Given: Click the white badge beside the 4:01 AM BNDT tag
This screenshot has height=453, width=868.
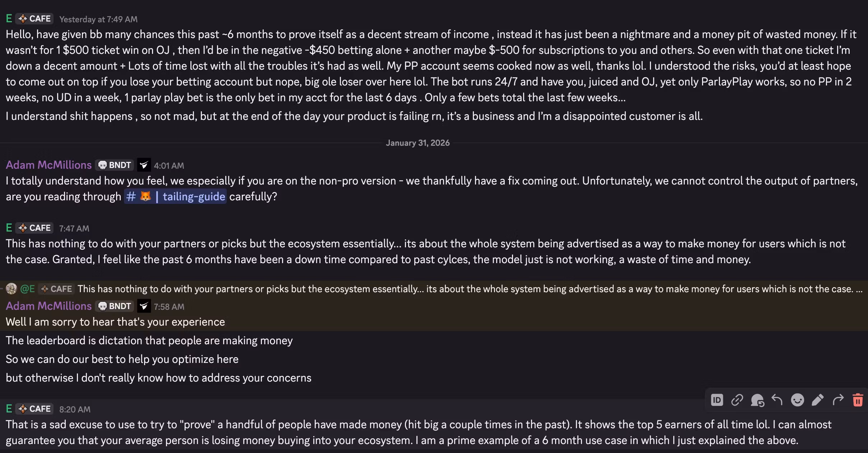Looking at the screenshot, I should (144, 165).
